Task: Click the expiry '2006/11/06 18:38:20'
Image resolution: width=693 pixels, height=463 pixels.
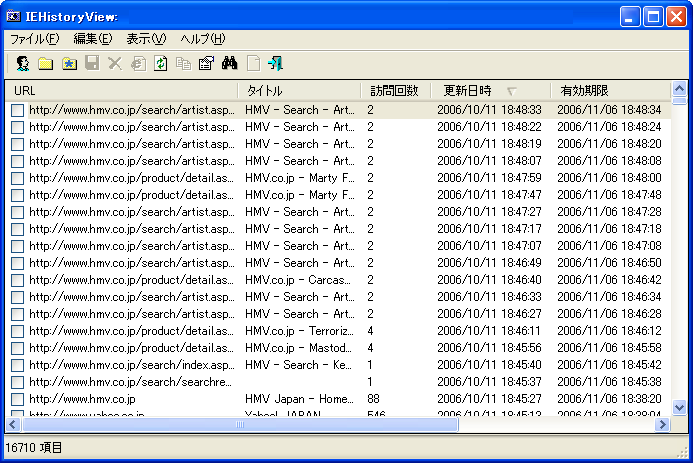Action: coord(609,399)
